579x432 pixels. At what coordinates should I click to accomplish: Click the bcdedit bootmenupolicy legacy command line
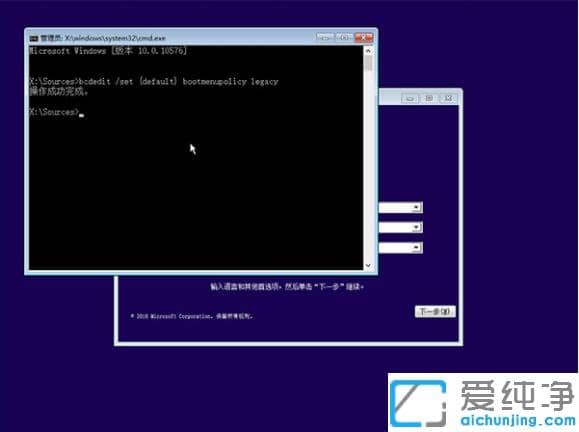tap(154, 81)
